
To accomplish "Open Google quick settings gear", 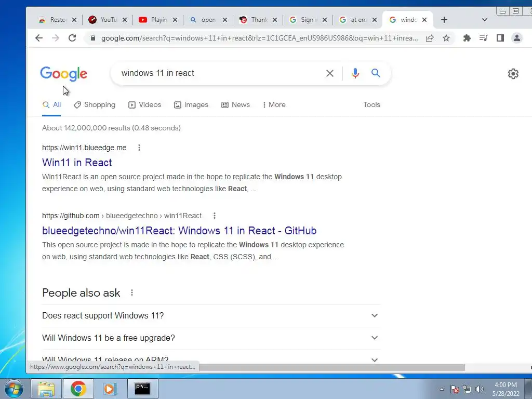I will coord(513,74).
